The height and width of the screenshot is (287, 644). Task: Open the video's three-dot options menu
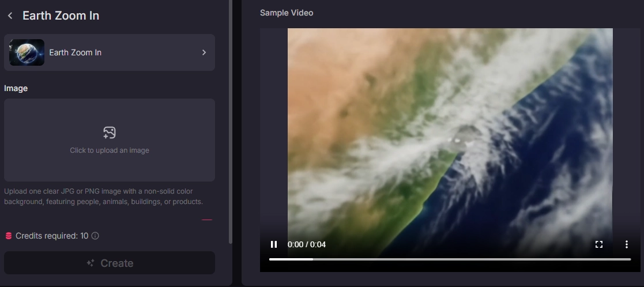[626, 245]
